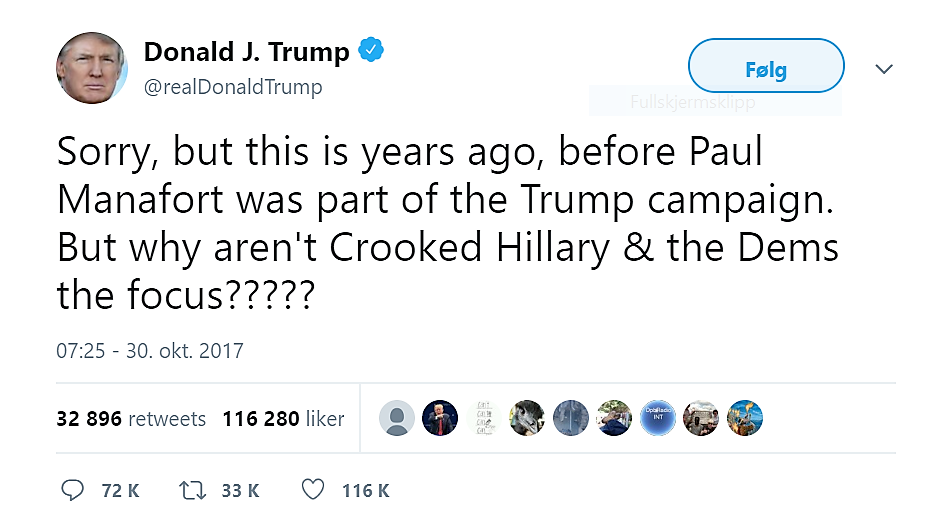Click the @realDonaldTrump handle
Viewport: 948px width, 505px height.
233,88
